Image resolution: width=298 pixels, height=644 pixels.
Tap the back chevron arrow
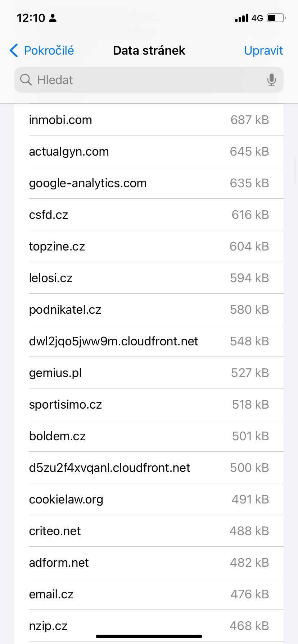(x=14, y=51)
